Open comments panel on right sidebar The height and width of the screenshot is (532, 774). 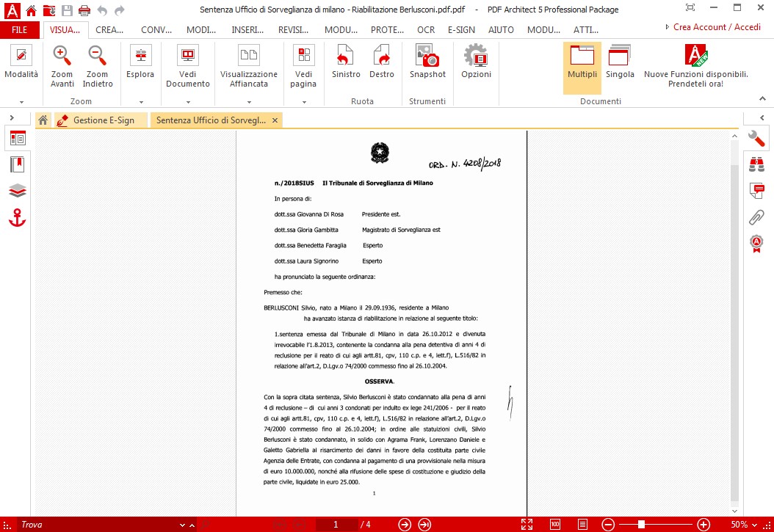(x=756, y=191)
